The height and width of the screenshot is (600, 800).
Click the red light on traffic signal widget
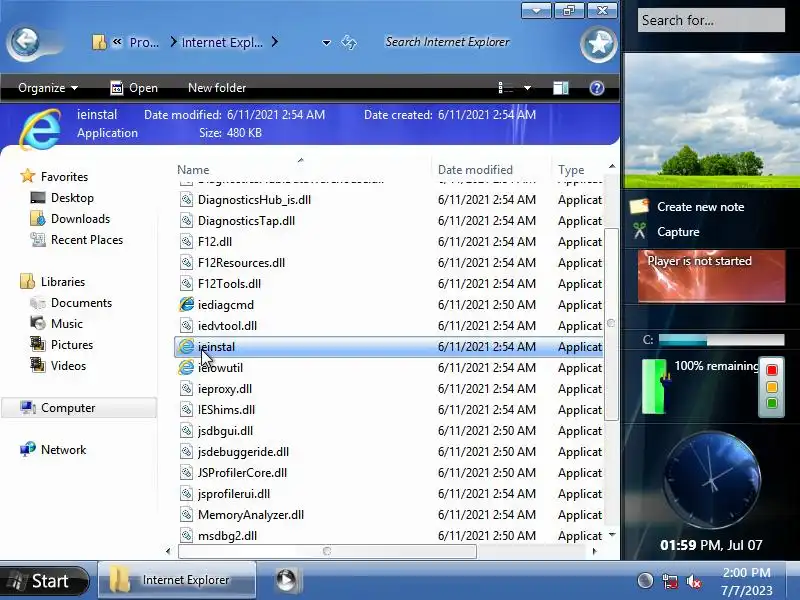tap(772, 370)
